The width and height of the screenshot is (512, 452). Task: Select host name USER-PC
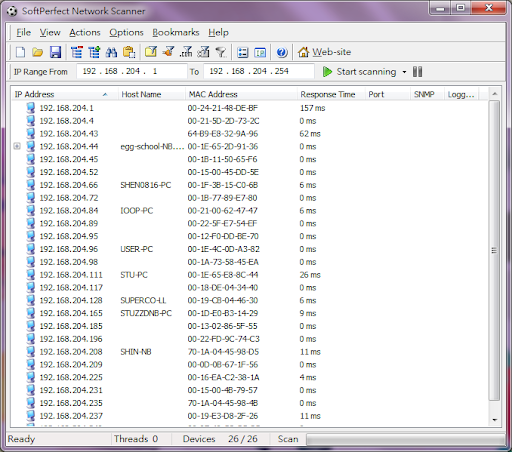pos(137,249)
